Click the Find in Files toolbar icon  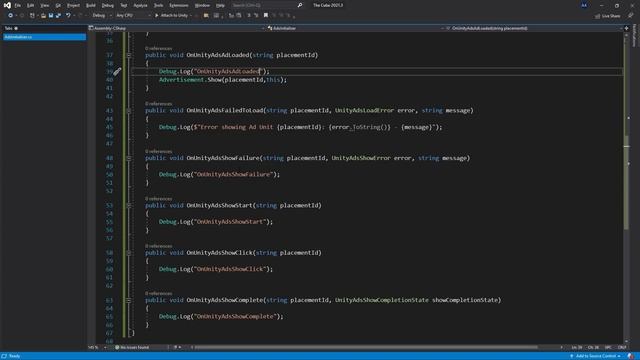pos(206,16)
